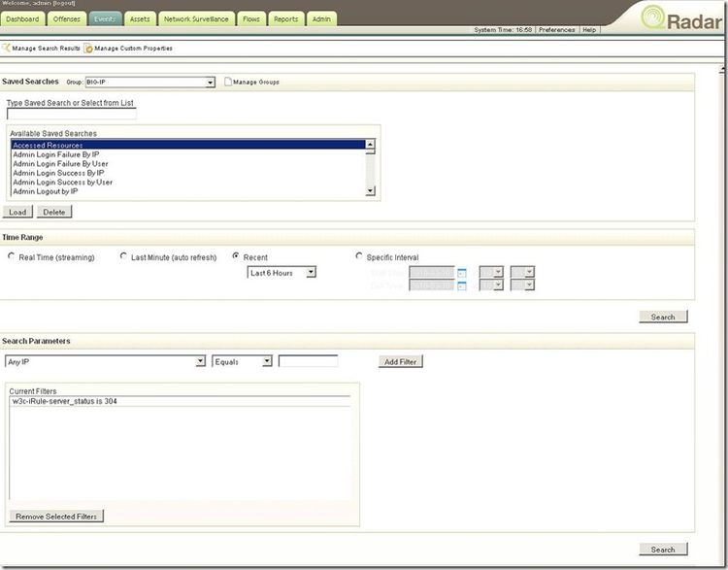The height and width of the screenshot is (570, 728).
Task: Open the Admin tab
Action: (x=321, y=19)
